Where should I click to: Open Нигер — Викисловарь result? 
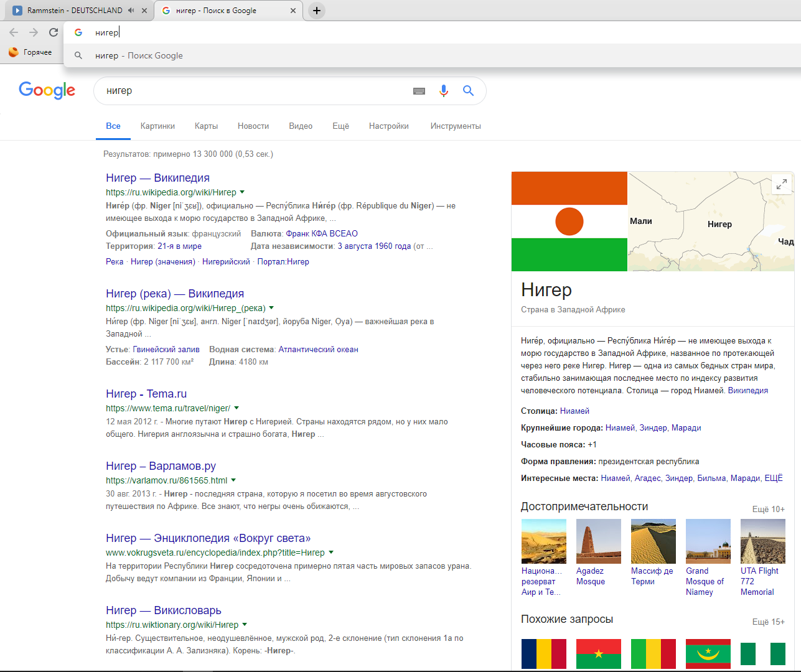(x=164, y=610)
